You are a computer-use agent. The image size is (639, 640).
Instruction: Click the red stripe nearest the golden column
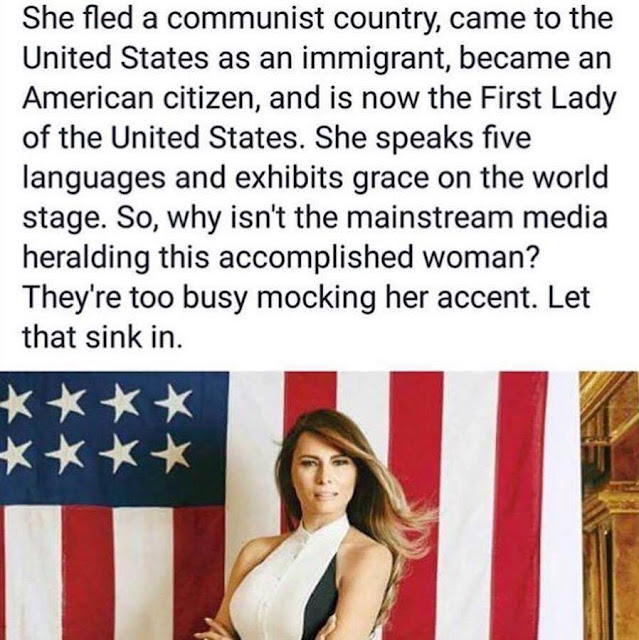522,506
